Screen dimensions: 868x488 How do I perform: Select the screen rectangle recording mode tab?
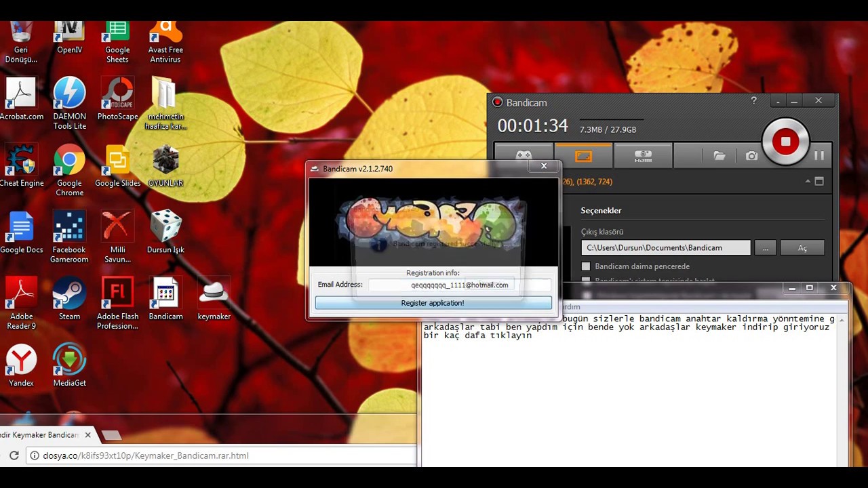[583, 156]
